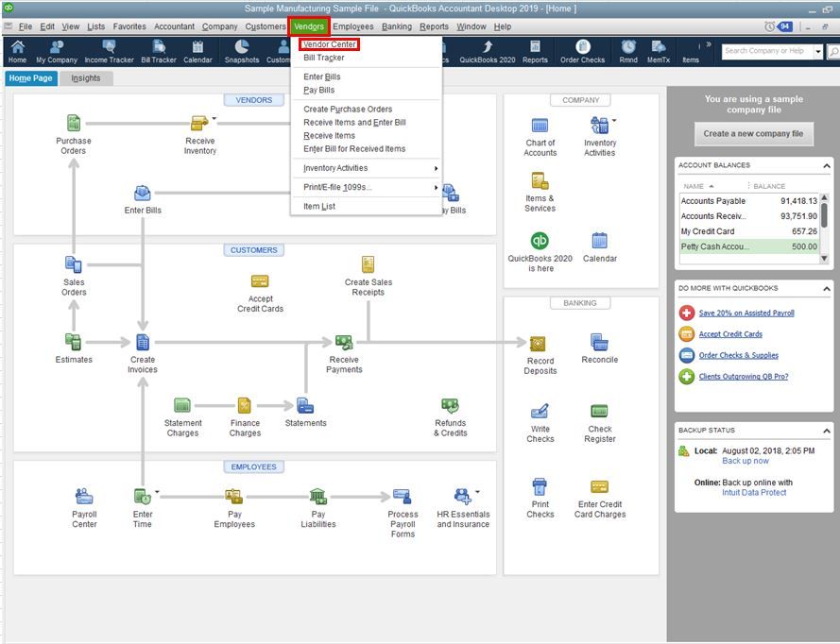Screen dimensions: 840x644
Task: Expand the Receive Inventory dropdown arrow
Action: click(214, 118)
